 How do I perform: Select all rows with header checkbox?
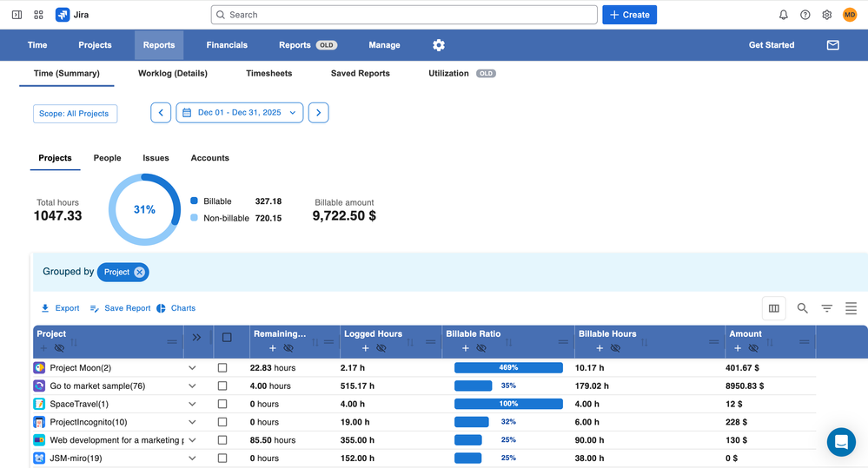(227, 338)
